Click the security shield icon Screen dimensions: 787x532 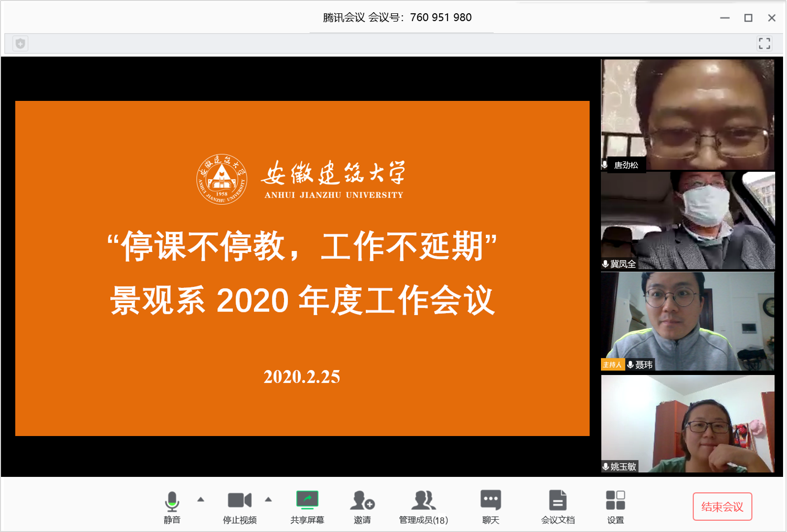pos(20,44)
